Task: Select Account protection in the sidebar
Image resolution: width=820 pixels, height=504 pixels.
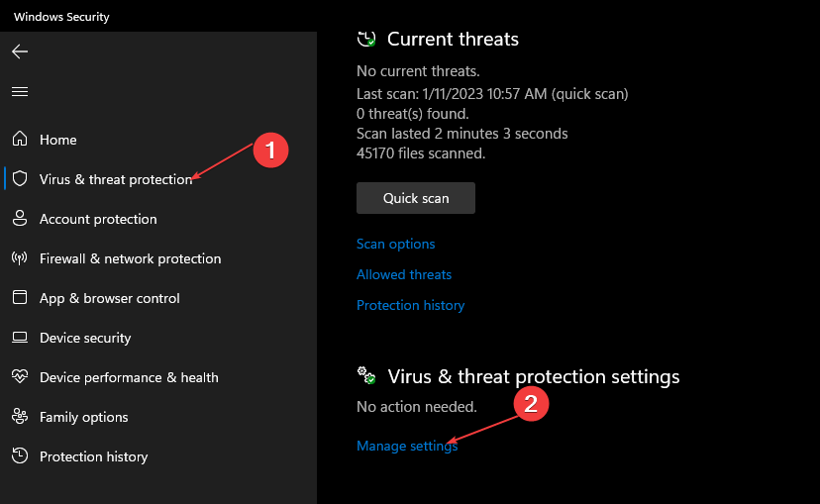Action: (98, 219)
